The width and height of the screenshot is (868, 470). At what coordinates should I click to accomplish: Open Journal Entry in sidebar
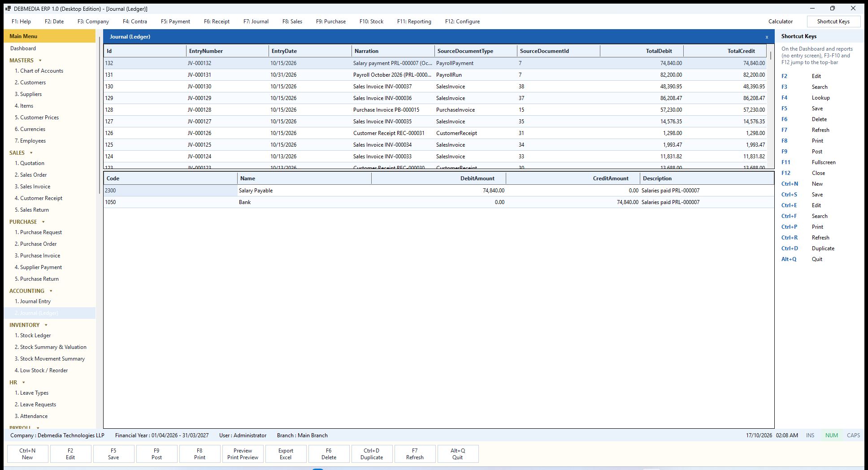click(33, 301)
